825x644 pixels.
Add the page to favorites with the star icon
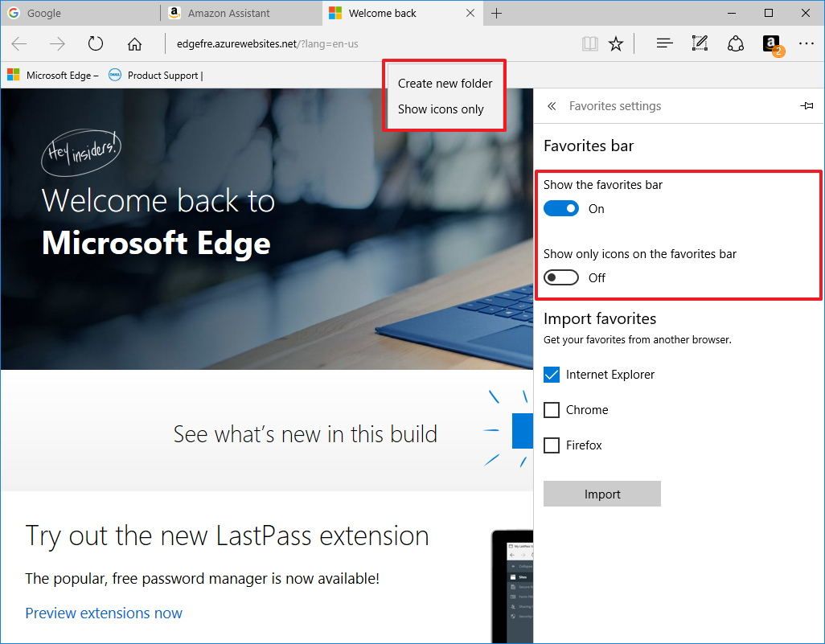coord(616,43)
